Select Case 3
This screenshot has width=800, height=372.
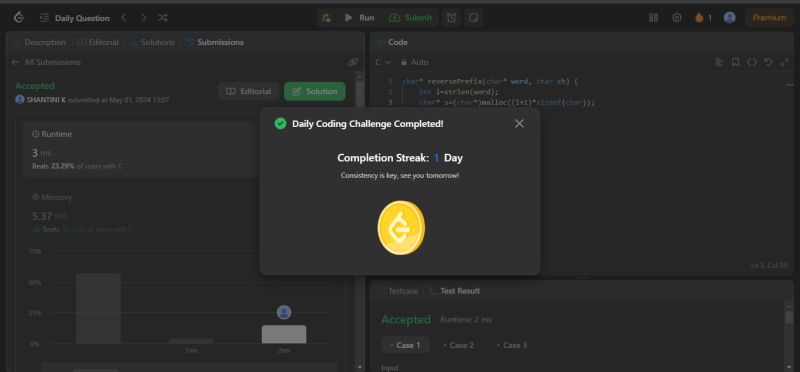pyautogui.click(x=512, y=345)
